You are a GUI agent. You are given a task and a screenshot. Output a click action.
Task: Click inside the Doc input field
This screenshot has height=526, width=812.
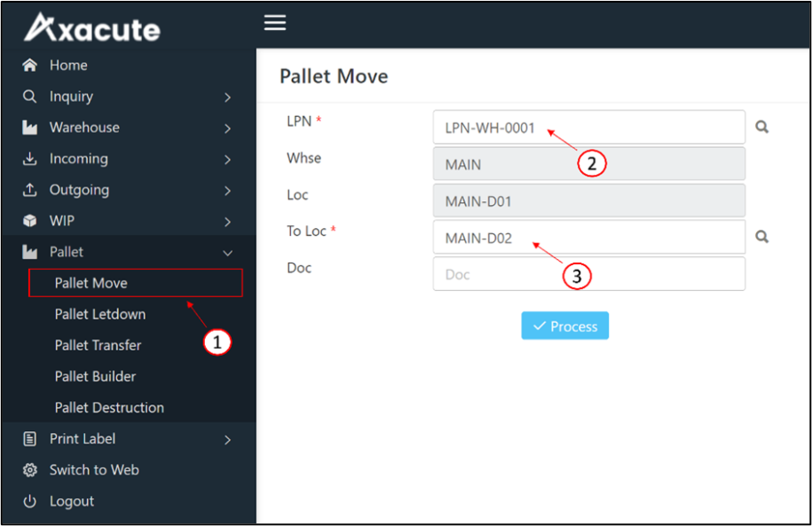coord(588,274)
